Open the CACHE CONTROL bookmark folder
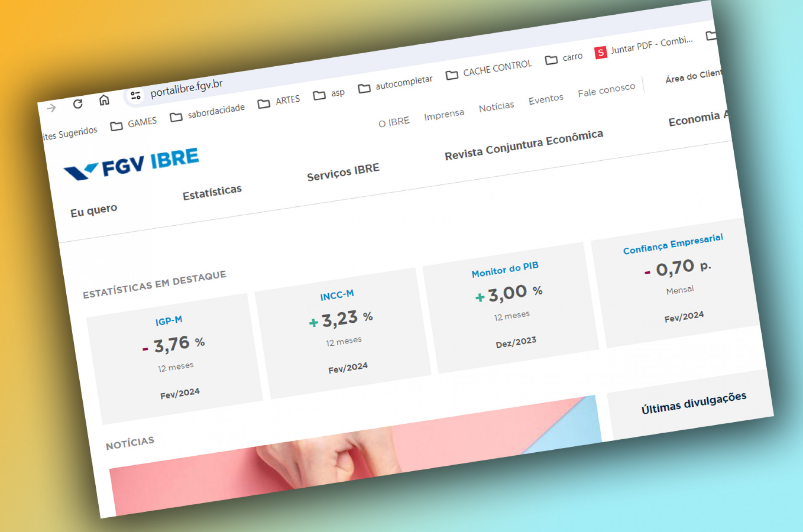The image size is (803, 532). (x=489, y=70)
